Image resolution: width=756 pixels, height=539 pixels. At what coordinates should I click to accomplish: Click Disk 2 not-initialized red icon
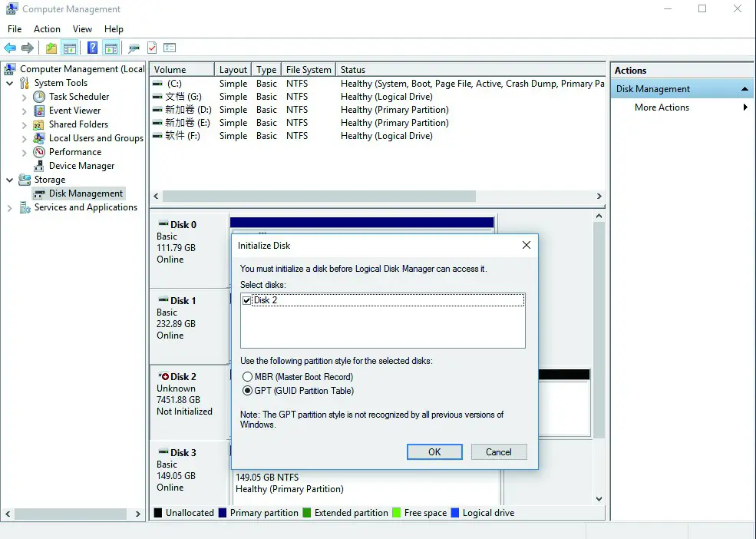[163, 376]
